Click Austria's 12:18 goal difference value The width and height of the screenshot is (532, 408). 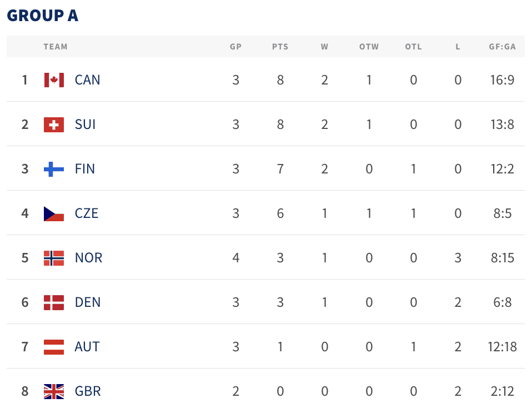(503, 347)
